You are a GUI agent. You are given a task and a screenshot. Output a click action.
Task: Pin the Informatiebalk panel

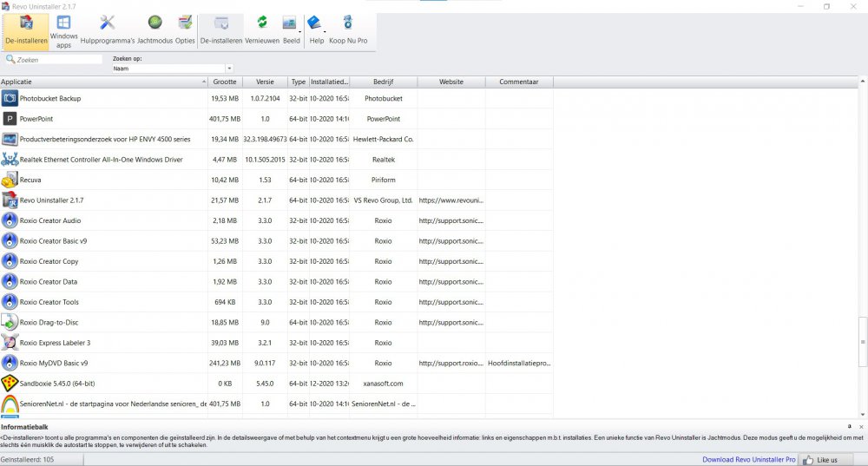[x=849, y=427]
